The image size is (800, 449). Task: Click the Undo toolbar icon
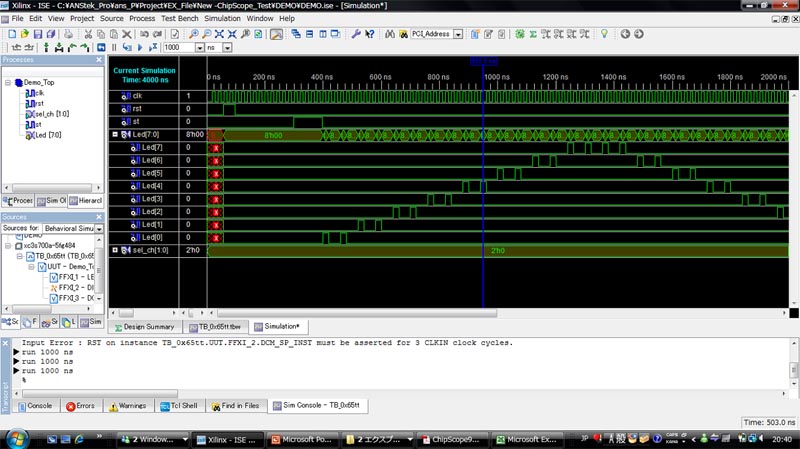click(144, 34)
